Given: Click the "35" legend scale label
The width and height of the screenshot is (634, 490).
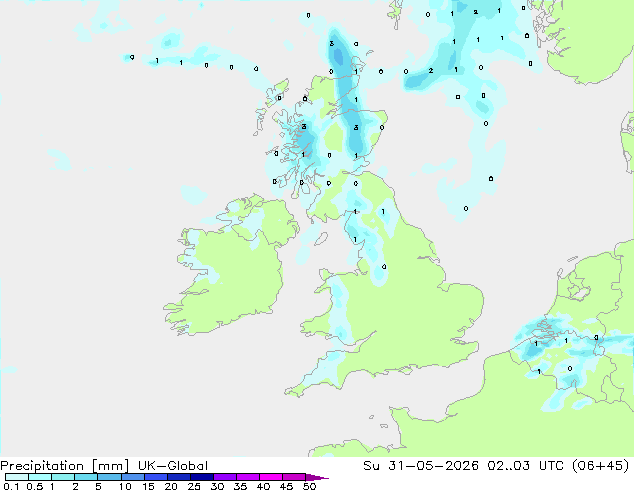Looking at the screenshot, I should point(240,486).
